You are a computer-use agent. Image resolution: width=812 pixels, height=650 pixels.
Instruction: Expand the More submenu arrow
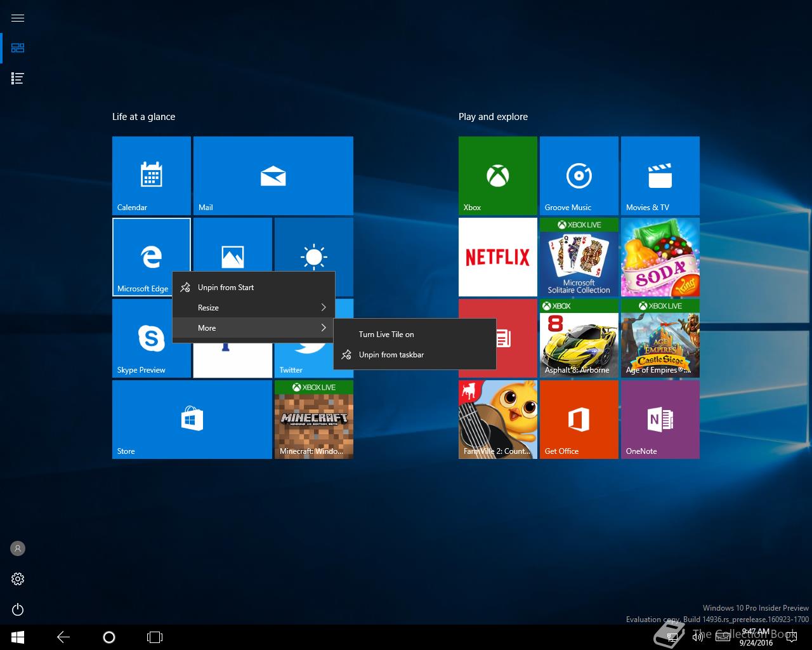click(x=324, y=328)
